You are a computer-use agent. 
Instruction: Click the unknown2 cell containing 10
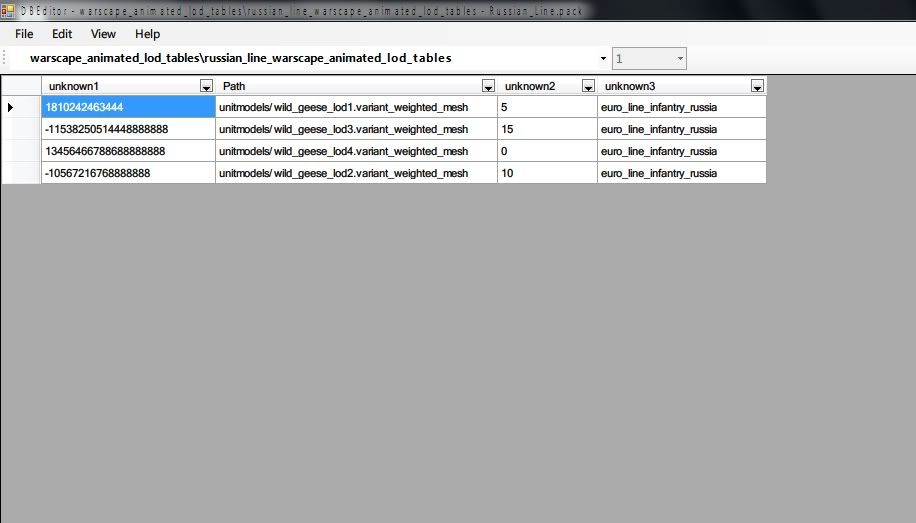547,173
